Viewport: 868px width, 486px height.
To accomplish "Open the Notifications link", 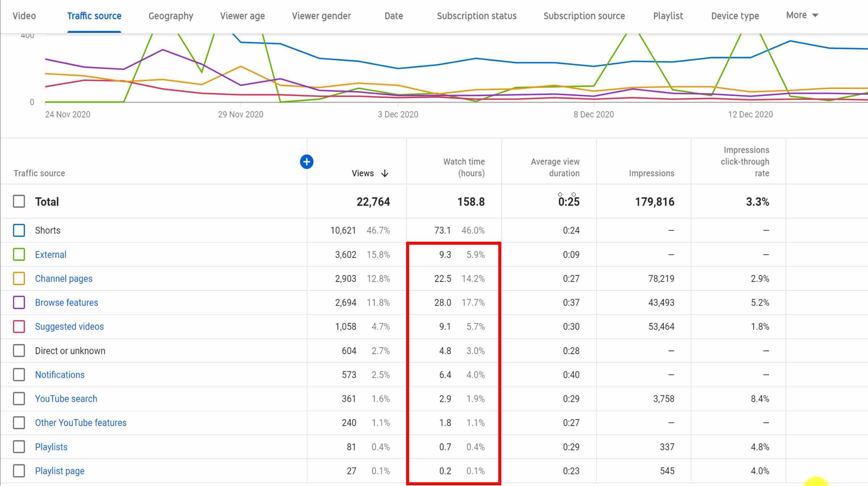I will (x=60, y=375).
